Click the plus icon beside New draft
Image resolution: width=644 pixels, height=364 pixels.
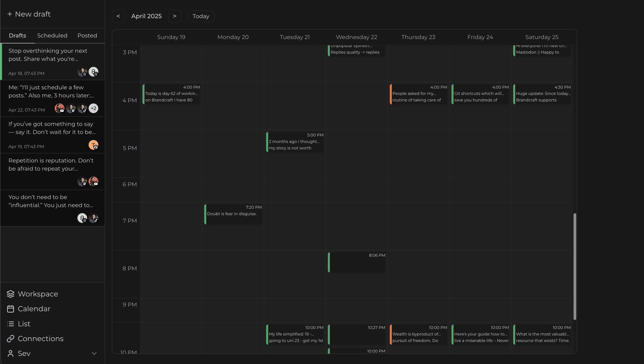pyautogui.click(x=10, y=14)
